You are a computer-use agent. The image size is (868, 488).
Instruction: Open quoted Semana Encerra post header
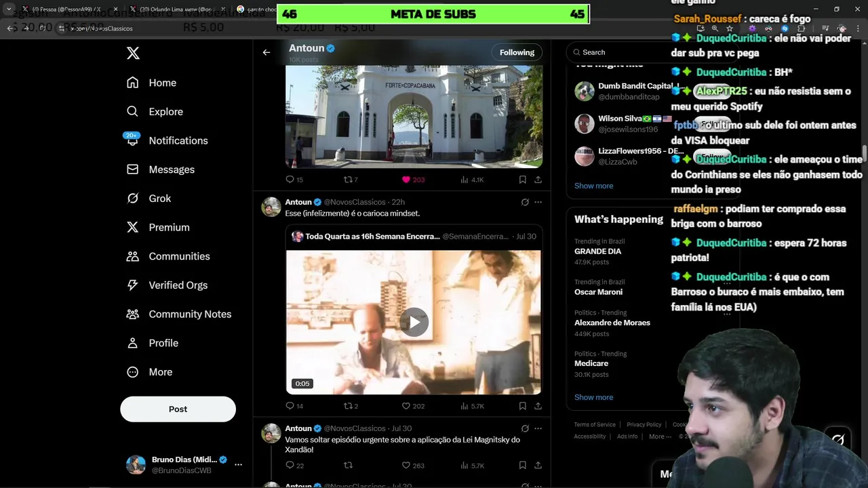click(x=414, y=237)
